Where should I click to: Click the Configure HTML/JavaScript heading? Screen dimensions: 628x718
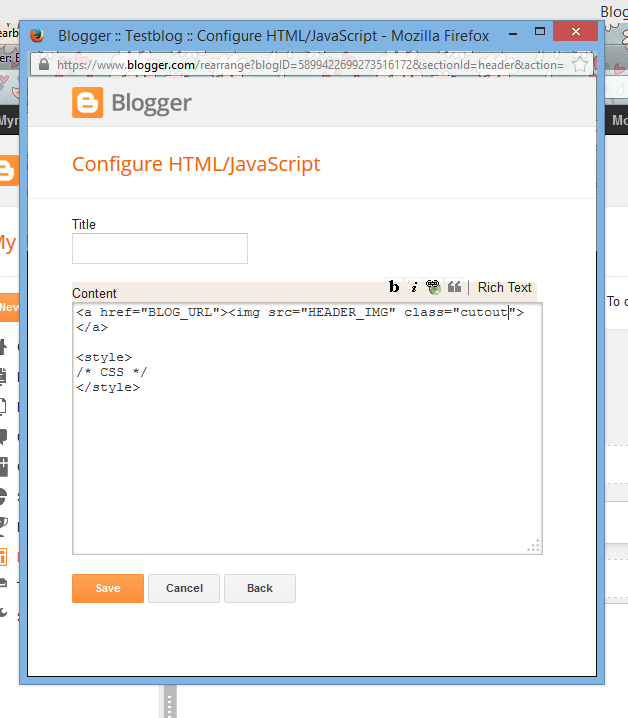click(196, 164)
